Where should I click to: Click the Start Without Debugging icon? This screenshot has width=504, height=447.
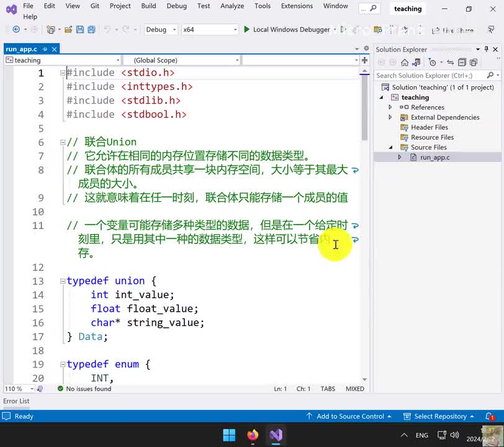[343, 30]
